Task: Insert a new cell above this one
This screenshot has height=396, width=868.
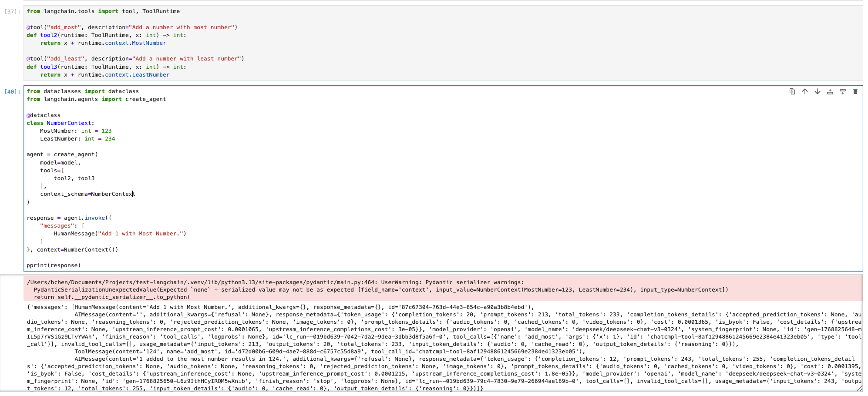Action: coord(830,91)
